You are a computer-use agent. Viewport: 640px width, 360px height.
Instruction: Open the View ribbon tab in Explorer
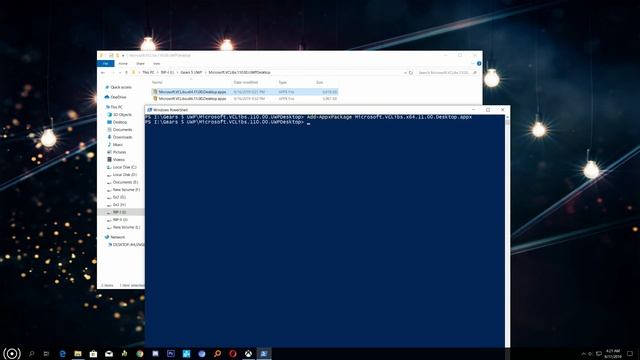[156, 64]
